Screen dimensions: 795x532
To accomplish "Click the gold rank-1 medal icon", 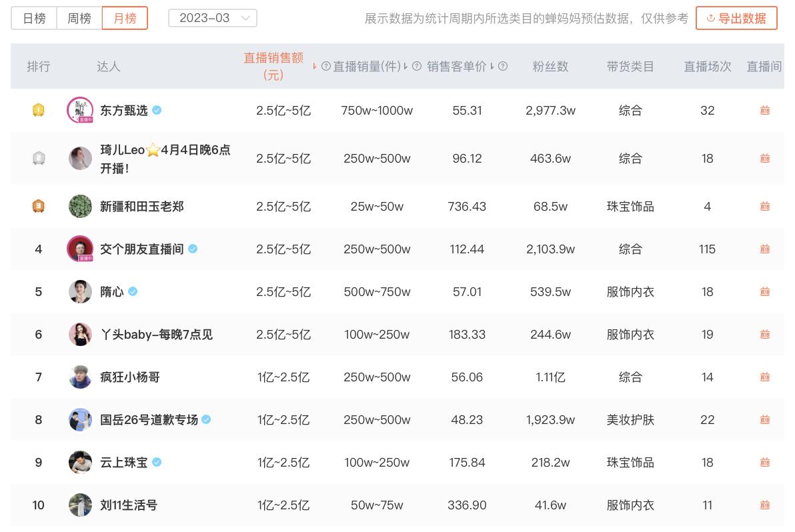I will point(39,110).
